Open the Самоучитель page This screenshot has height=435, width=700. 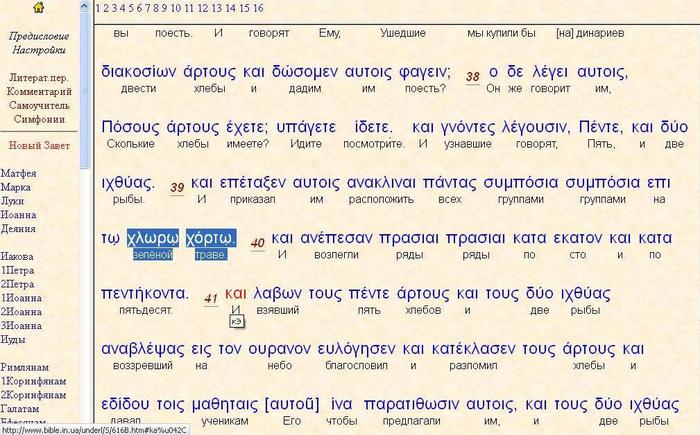point(38,105)
